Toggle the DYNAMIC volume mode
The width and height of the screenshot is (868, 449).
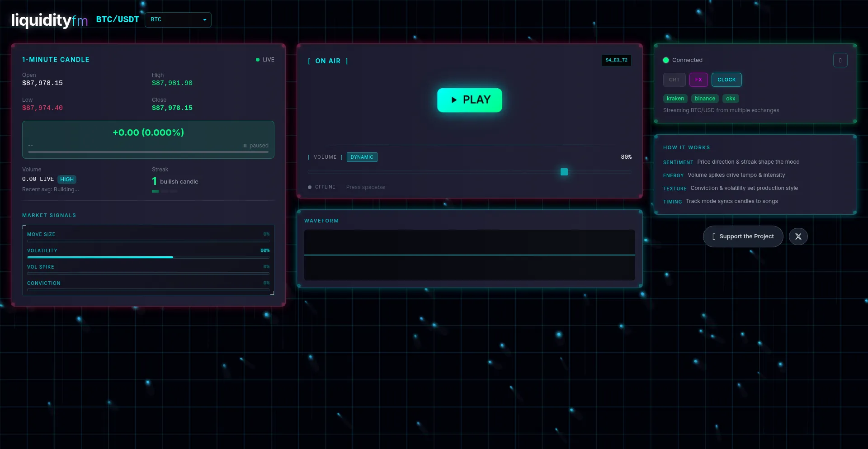(362, 157)
